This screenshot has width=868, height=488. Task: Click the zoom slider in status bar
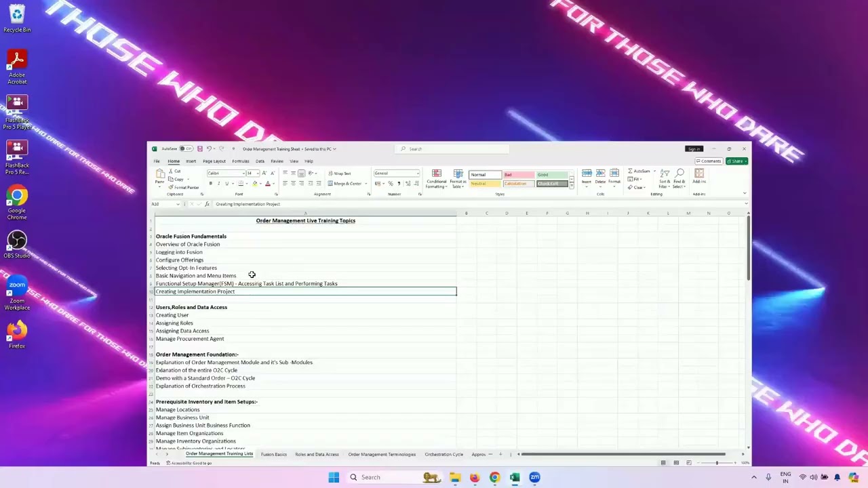(x=717, y=463)
